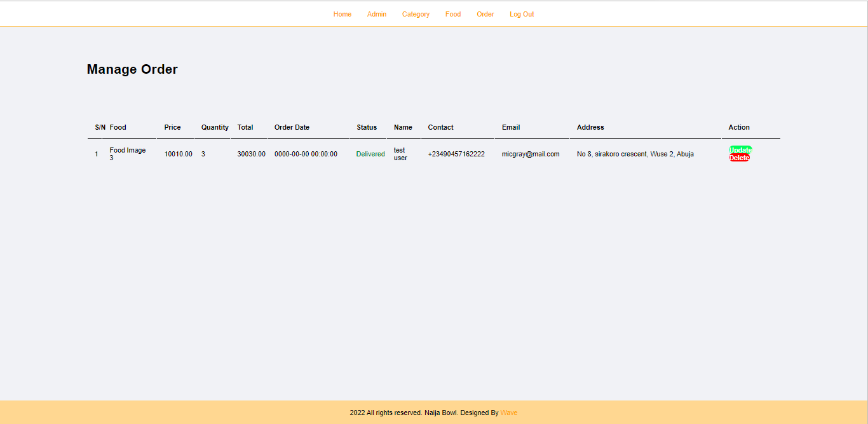This screenshot has height=424, width=868.
Task: Click the Price column header
Action: click(172, 127)
